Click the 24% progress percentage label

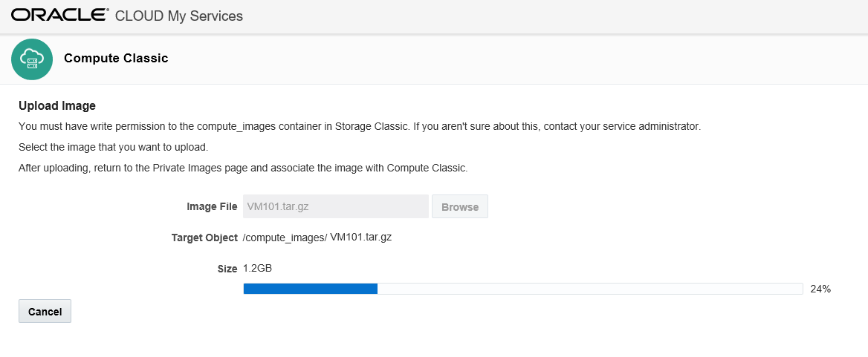[x=820, y=289]
